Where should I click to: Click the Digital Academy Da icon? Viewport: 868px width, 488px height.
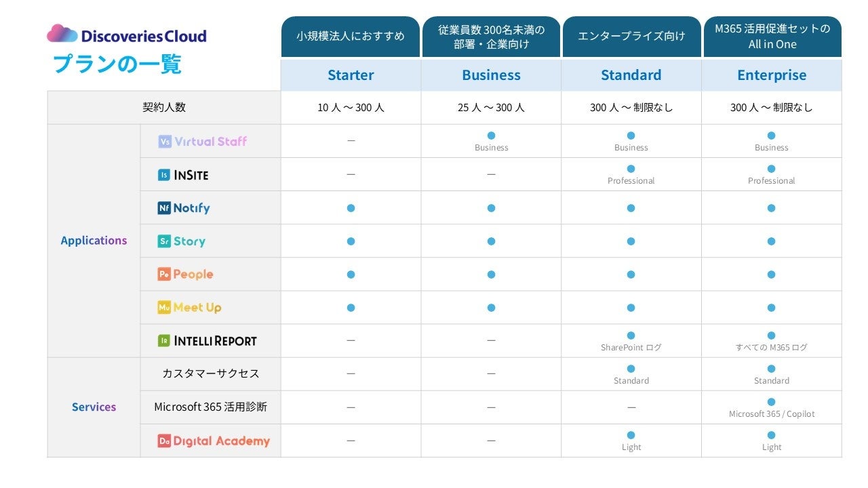164,441
